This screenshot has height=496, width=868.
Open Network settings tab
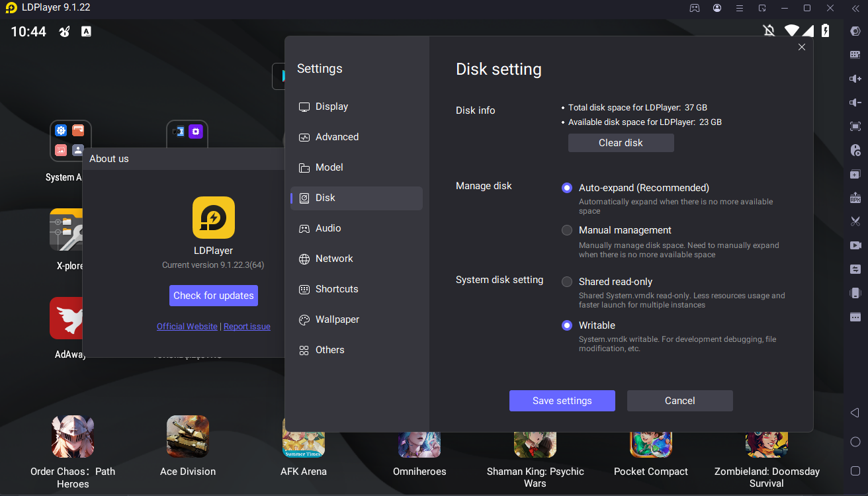[x=357, y=259]
